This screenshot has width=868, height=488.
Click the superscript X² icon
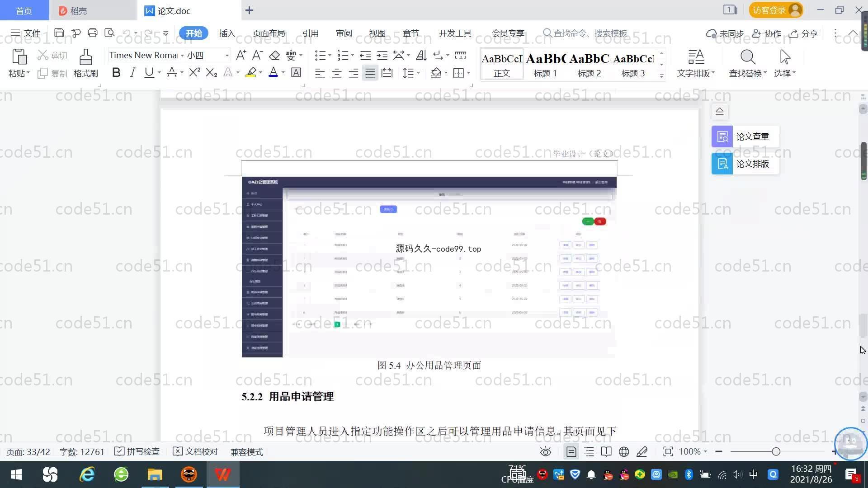(x=194, y=72)
